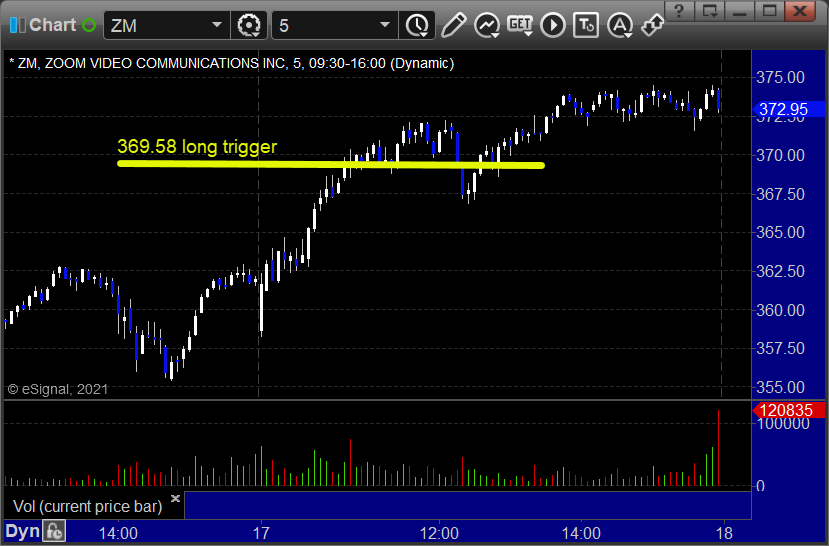This screenshot has height=546, width=829.
Task: Click the 120835 volume value marker
Action: click(x=788, y=410)
